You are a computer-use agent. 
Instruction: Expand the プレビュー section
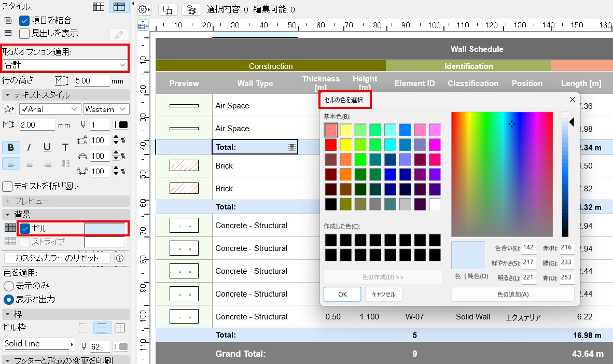click(65, 201)
